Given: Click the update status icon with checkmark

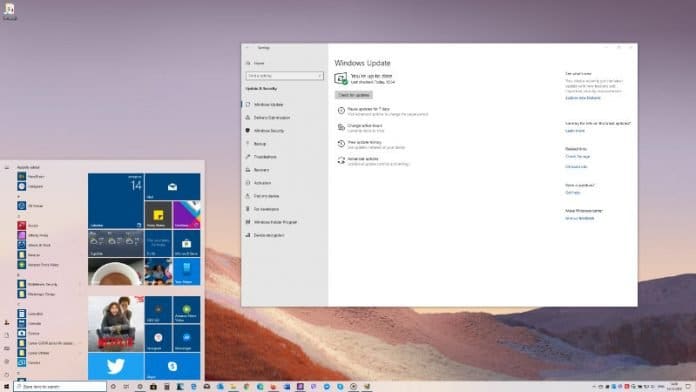Looking at the screenshot, I should click(x=341, y=79).
